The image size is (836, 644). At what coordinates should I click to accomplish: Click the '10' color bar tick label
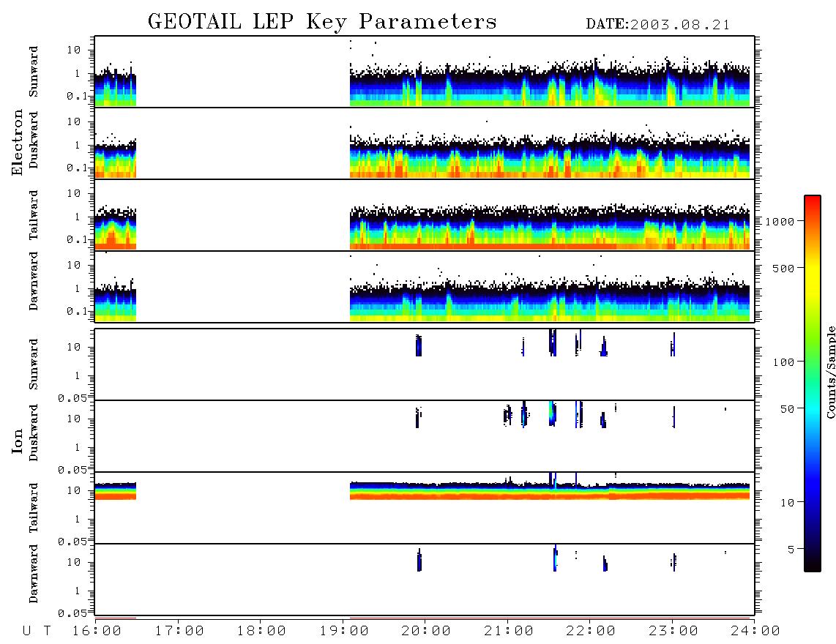point(787,503)
